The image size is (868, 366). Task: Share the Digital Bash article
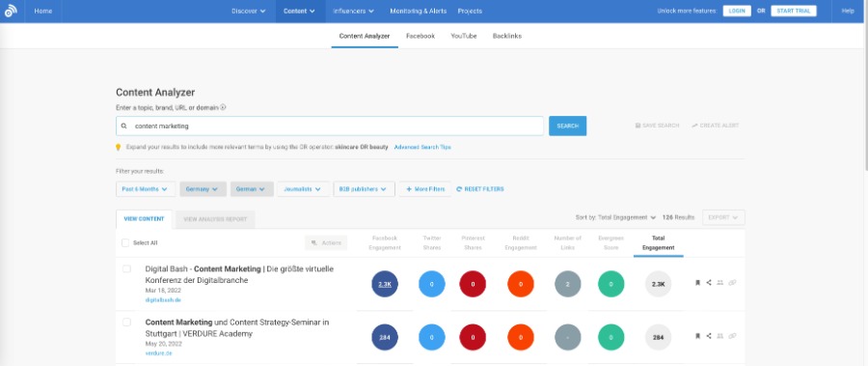point(709,283)
